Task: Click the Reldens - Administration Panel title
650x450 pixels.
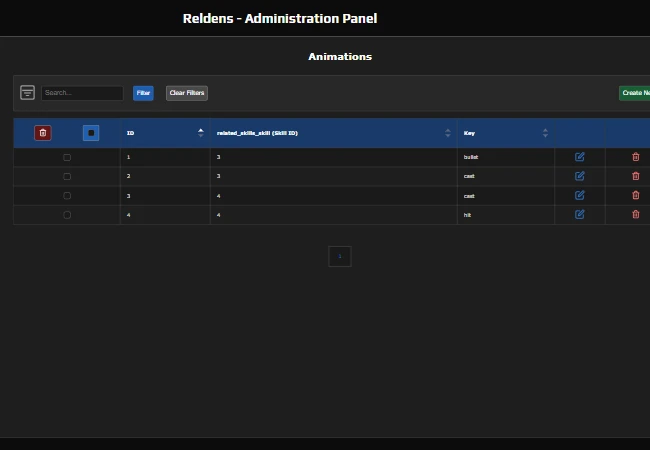Action: [x=280, y=19]
